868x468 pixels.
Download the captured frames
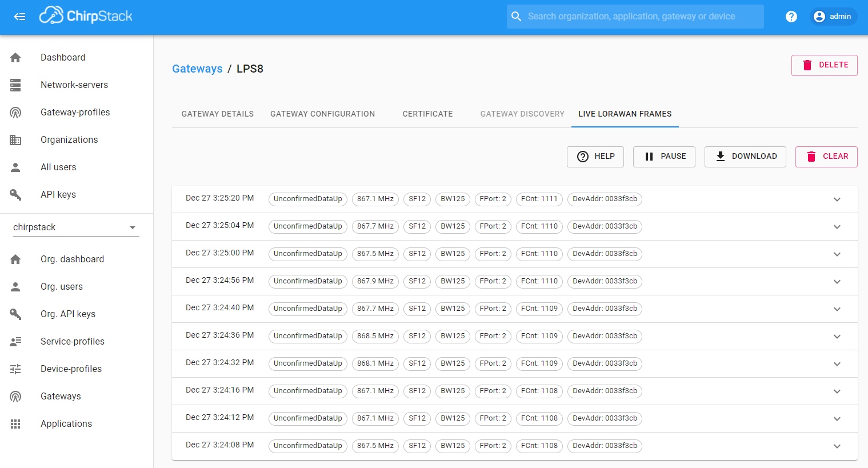coord(745,157)
